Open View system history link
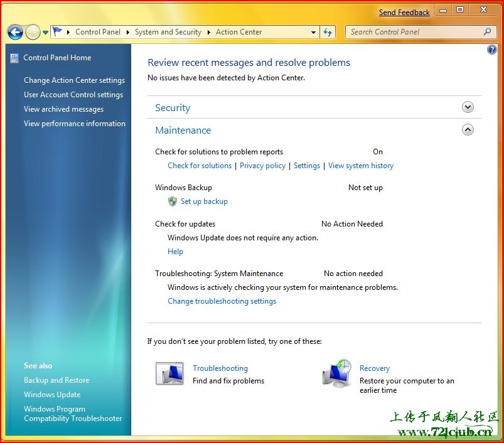The width and height of the screenshot is (504, 443). (361, 166)
